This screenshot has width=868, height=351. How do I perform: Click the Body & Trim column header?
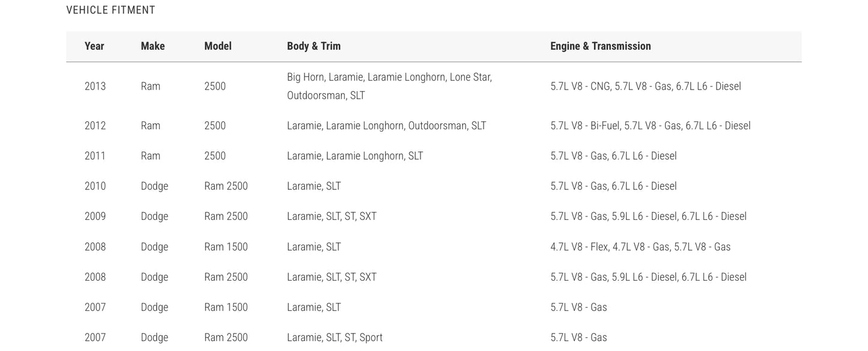click(314, 46)
